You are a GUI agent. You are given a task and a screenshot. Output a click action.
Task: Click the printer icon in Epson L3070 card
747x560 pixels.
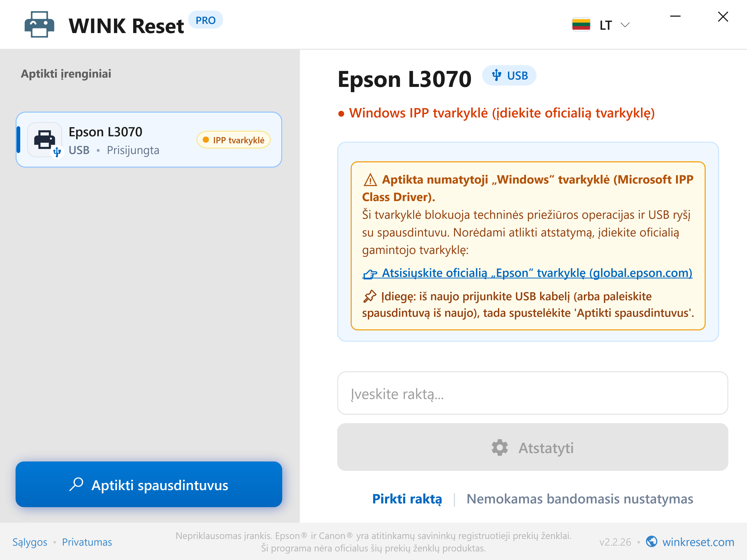pos(45,140)
